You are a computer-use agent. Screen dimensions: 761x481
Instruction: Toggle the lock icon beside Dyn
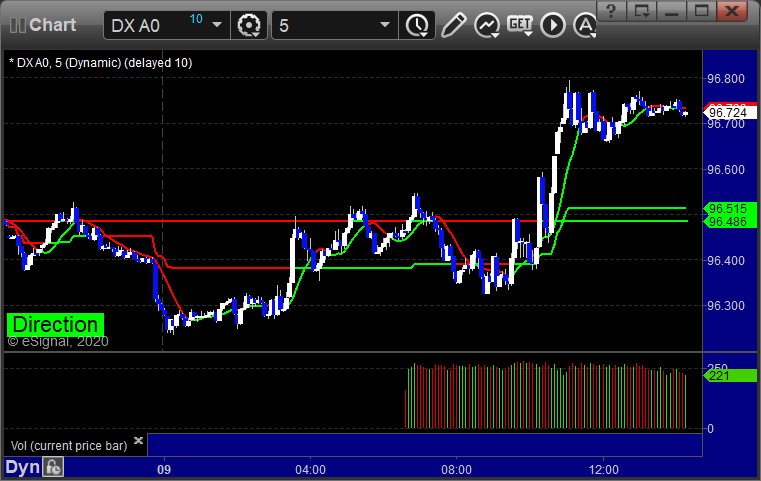(x=53, y=467)
